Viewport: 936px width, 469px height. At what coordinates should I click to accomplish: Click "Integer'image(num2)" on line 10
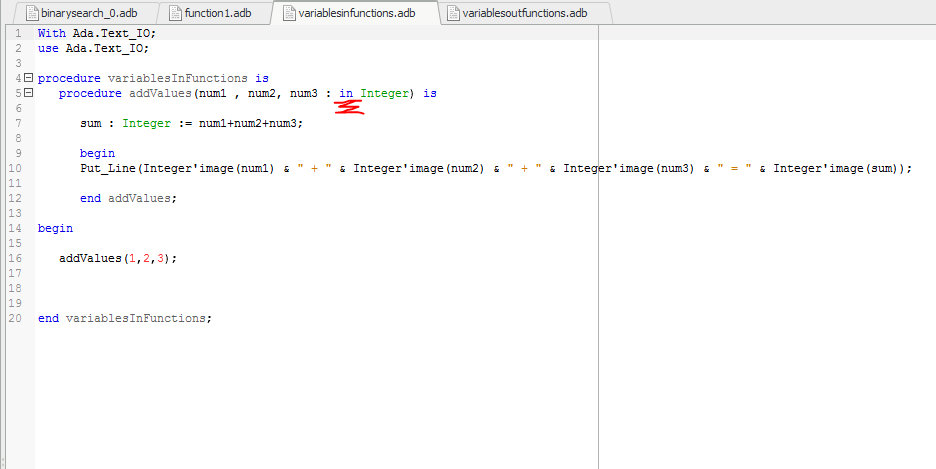pyautogui.click(x=418, y=168)
